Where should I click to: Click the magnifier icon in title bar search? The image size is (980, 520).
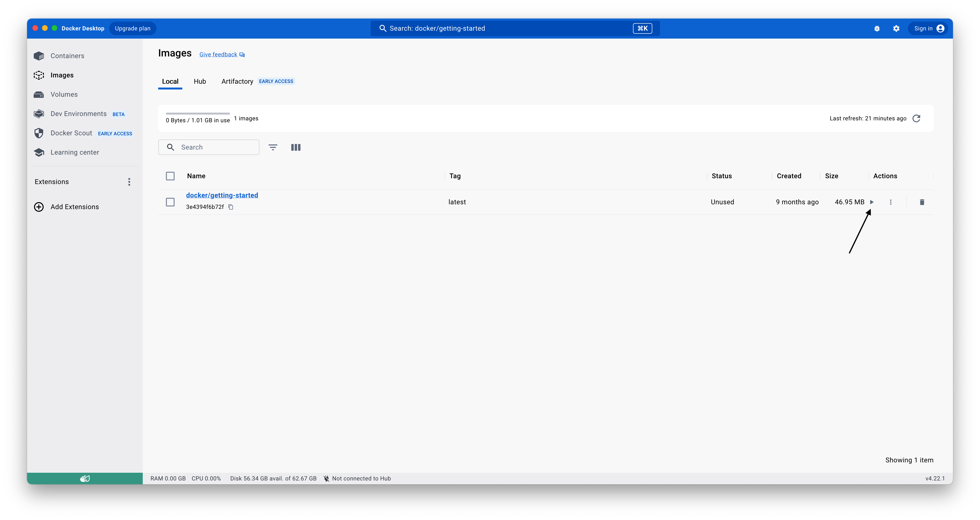click(383, 28)
